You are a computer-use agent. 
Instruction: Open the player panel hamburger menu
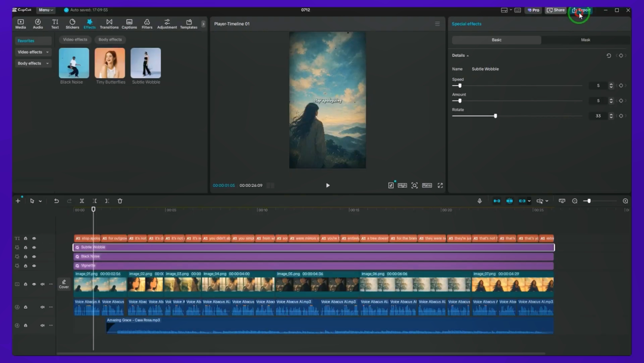(x=438, y=24)
